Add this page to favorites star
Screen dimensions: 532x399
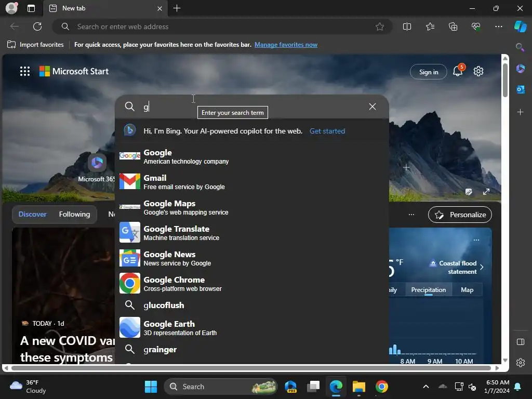tap(380, 26)
